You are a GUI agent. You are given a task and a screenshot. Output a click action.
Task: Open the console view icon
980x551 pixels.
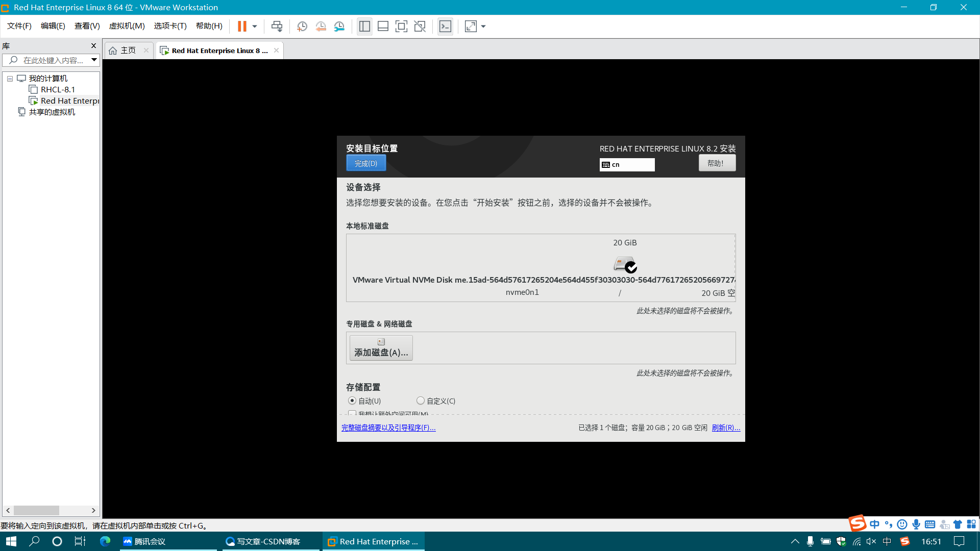445,27
